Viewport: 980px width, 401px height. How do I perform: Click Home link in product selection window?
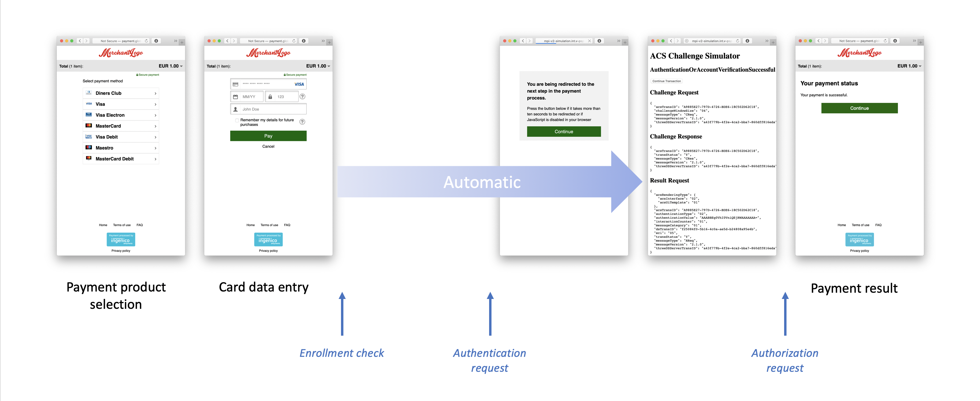coord(103,225)
